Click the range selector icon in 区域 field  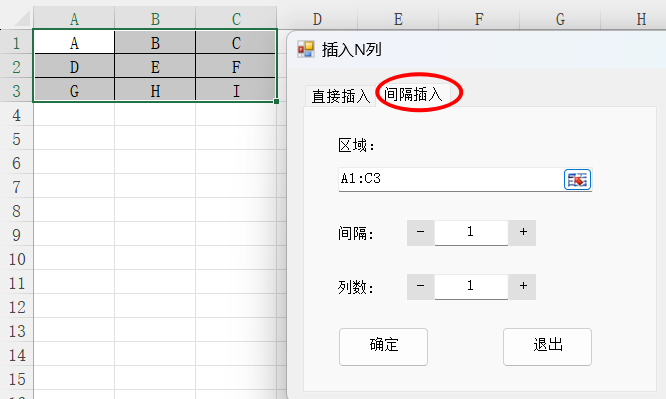(x=577, y=179)
